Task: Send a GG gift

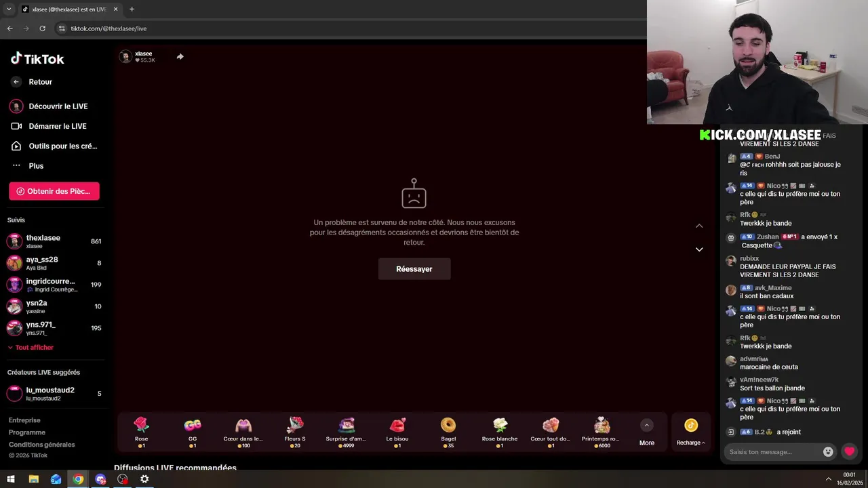Action: coord(193,432)
